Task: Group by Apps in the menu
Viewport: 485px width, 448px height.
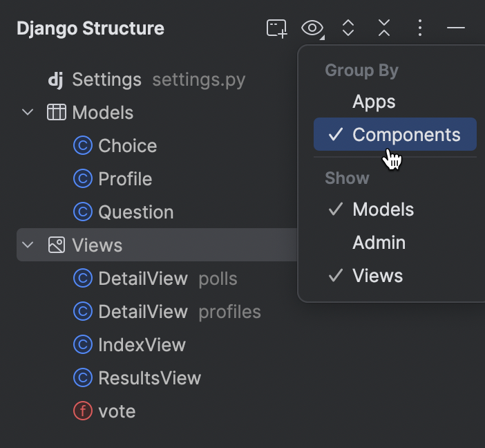Action: click(x=374, y=102)
